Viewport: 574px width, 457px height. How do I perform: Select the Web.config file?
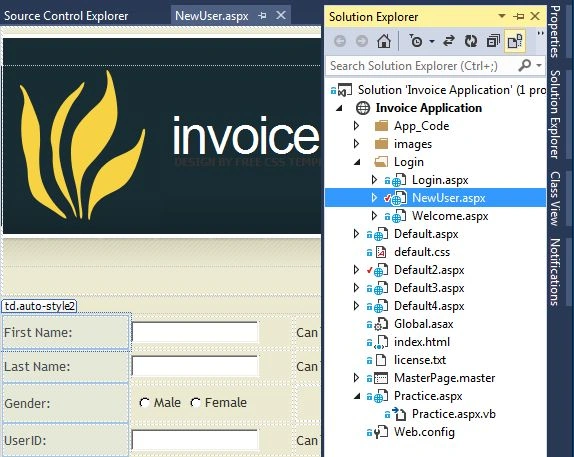tap(424, 432)
